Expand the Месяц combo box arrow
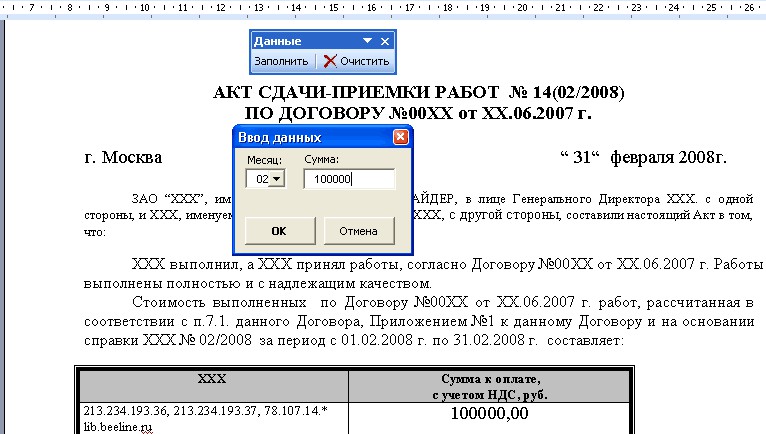 point(277,179)
